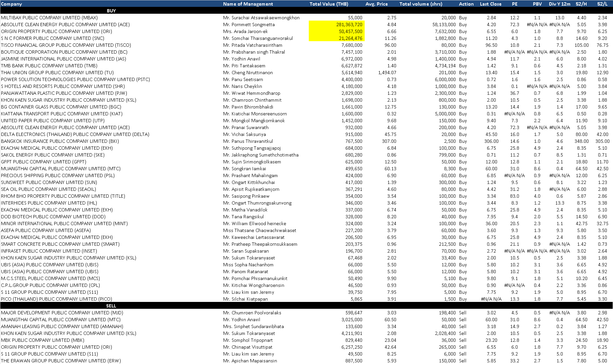Select the BUY section label
The height and width of the screenshot is (364, 613).
point(111,11)
